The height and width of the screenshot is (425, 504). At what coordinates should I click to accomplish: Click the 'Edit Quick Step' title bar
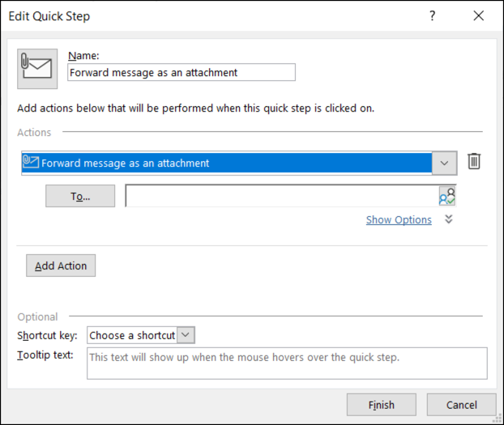point(203,16)
